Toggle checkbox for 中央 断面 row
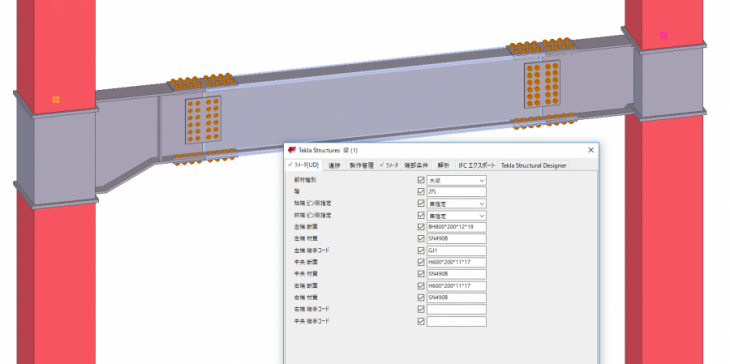The height and width of the screenshot is (364, 730). (421, 262)
